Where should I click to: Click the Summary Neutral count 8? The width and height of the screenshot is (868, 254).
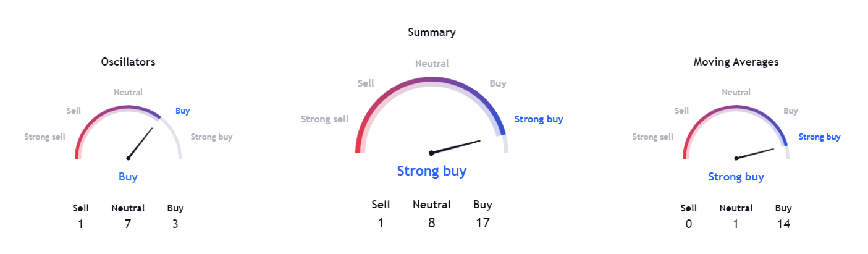click(x=431, y=222)
